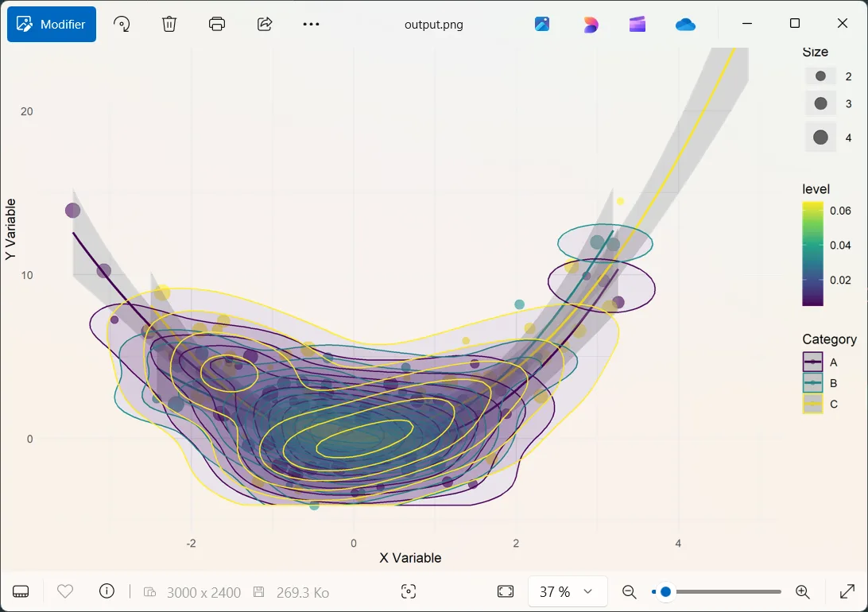Show file information with info icon
This screenshot has width=868, height=612.
(107, 591)
